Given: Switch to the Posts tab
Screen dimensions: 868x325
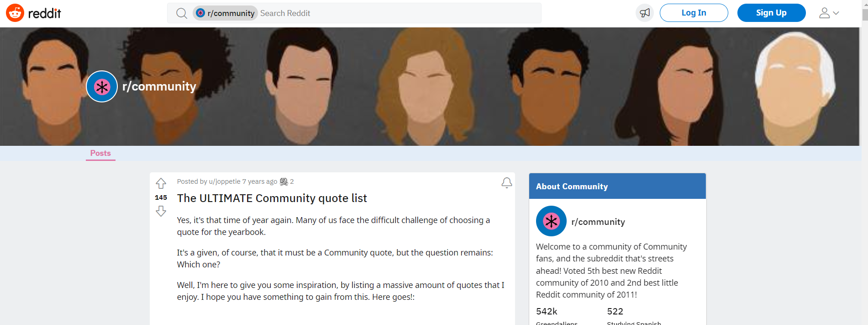Looking at the screenshot, I should click(x=100, y=153).
